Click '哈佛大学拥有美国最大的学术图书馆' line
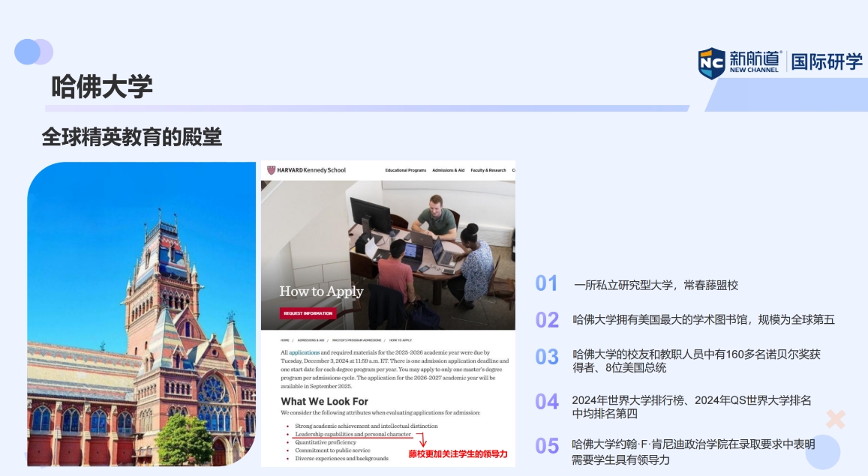Image resolution: width=868 pixels, height=476 pixels. click(704, 319)
